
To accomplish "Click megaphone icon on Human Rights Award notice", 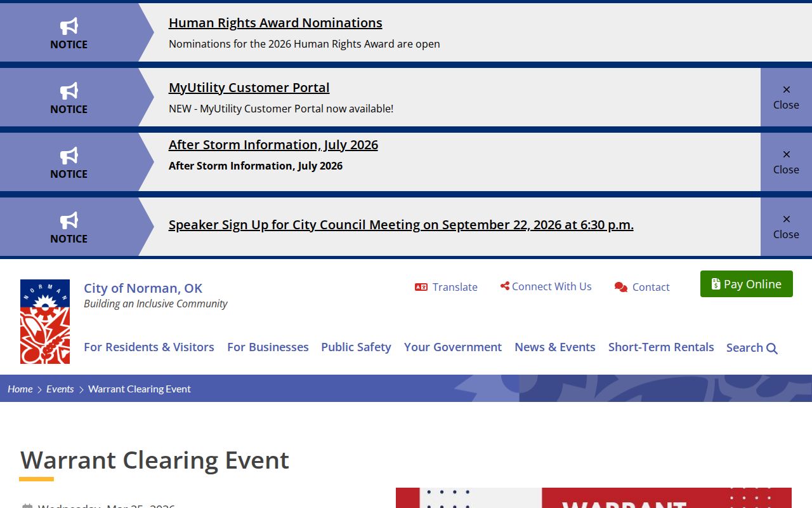I will click(69, 26).
